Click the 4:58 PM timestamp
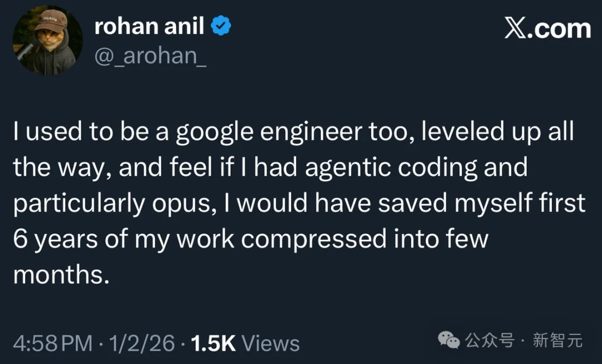Image resolution: width=602 pixels, height=364 pixels. 52,343
